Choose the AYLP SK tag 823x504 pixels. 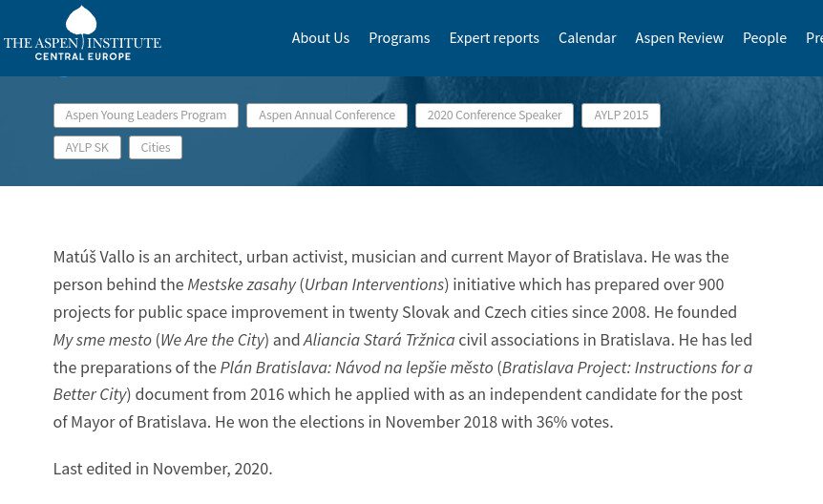click(x=87, y=148)
